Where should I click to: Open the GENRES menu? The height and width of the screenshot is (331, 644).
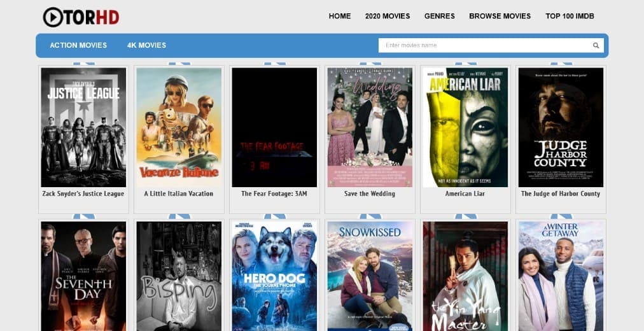pyautogui.click(x=440, y=16)
